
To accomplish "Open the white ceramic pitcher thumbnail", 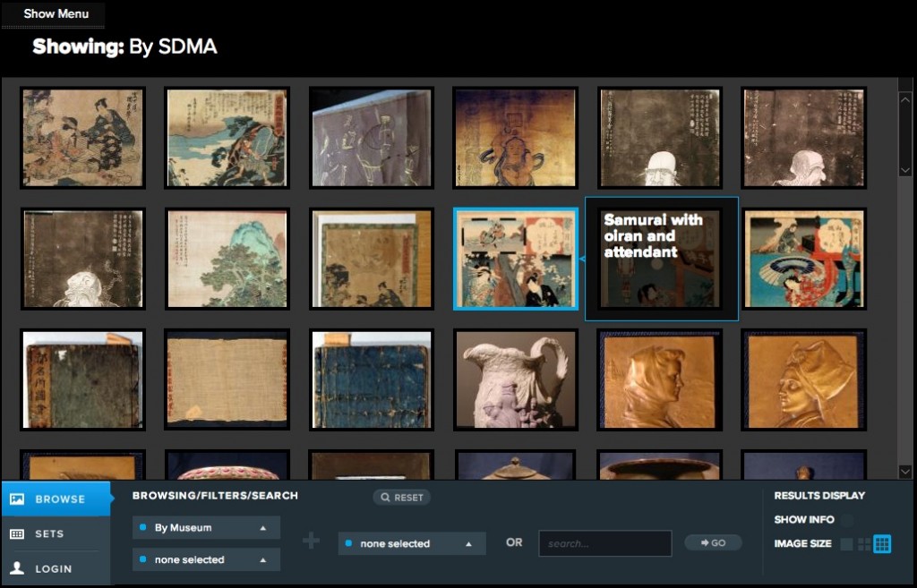I will [515, 379].
